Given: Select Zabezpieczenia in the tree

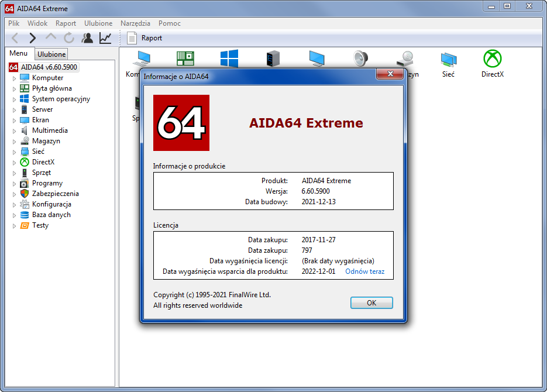Looking at the screenshot, I should pyautogui.click(x=55, y=194).
